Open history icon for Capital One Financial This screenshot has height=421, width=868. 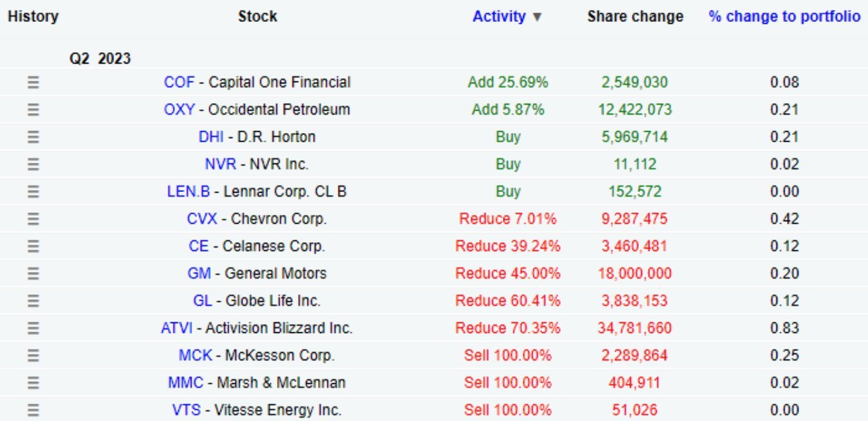[33, 83]
